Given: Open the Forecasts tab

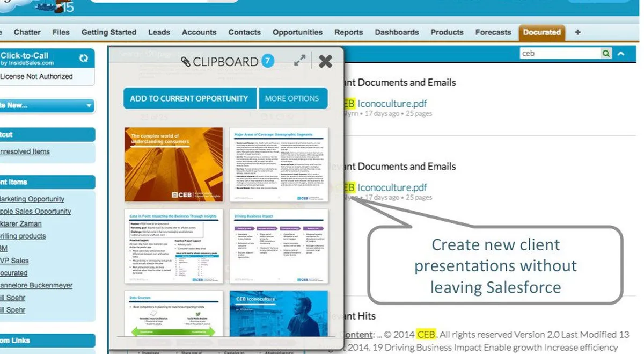Looking at the screenshot, I should 493,32.
